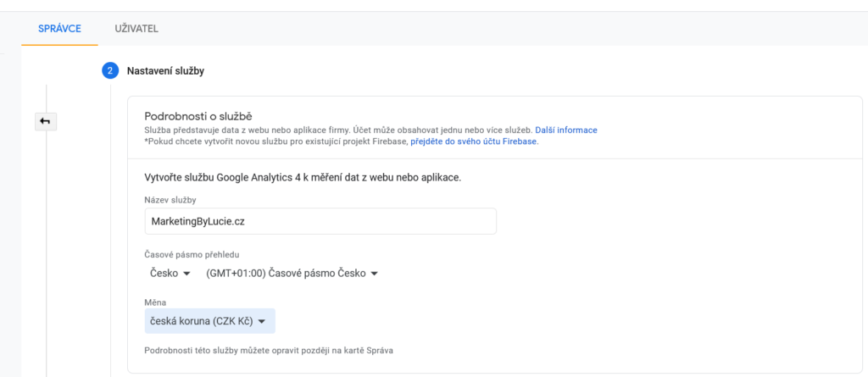Open the (GMT+01:00) time zone dropdown

pyautogui.click(x=292, y=274)
